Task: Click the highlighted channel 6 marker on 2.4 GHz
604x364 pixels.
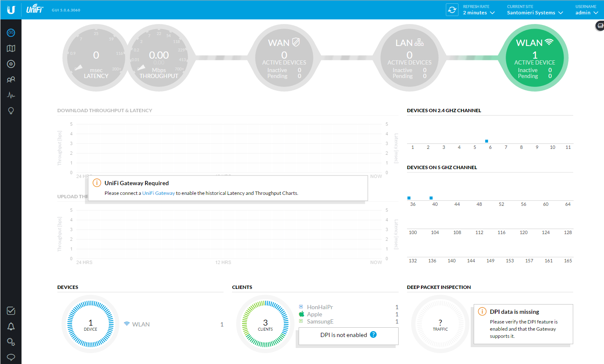Action: pos(486,141)
